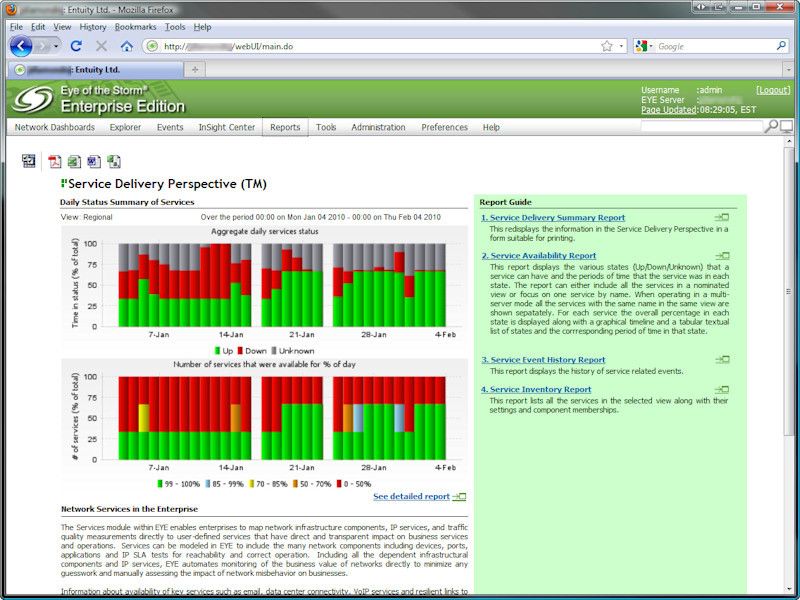Open the list all tabs dropdown
The height and width of the screenshot is (600, 800).
[788, 69]
